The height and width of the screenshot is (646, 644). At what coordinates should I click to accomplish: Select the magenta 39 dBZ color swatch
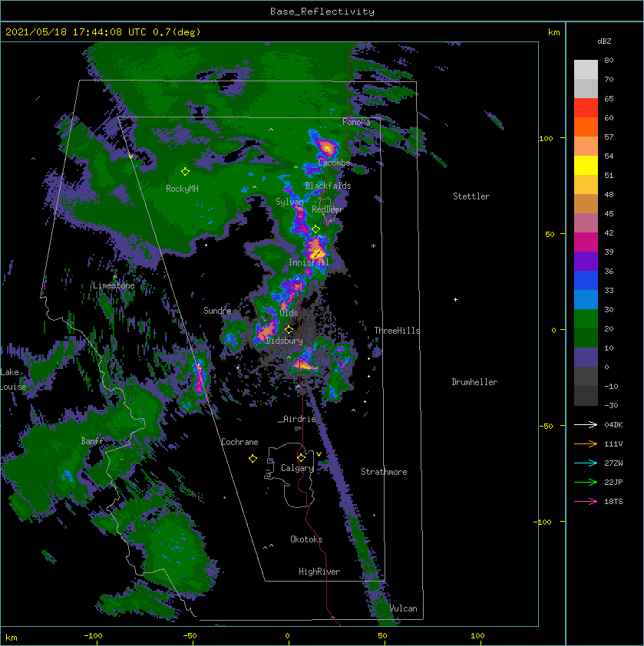click(586, 242)
